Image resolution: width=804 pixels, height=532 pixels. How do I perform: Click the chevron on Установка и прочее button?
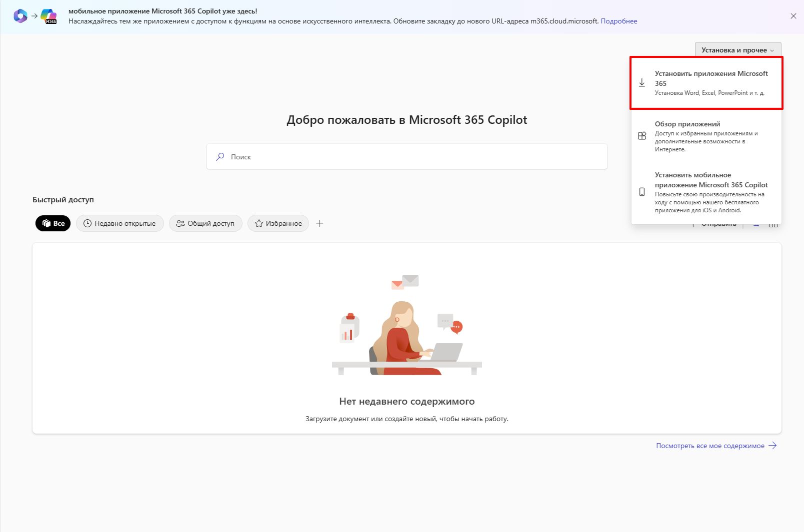772,50
